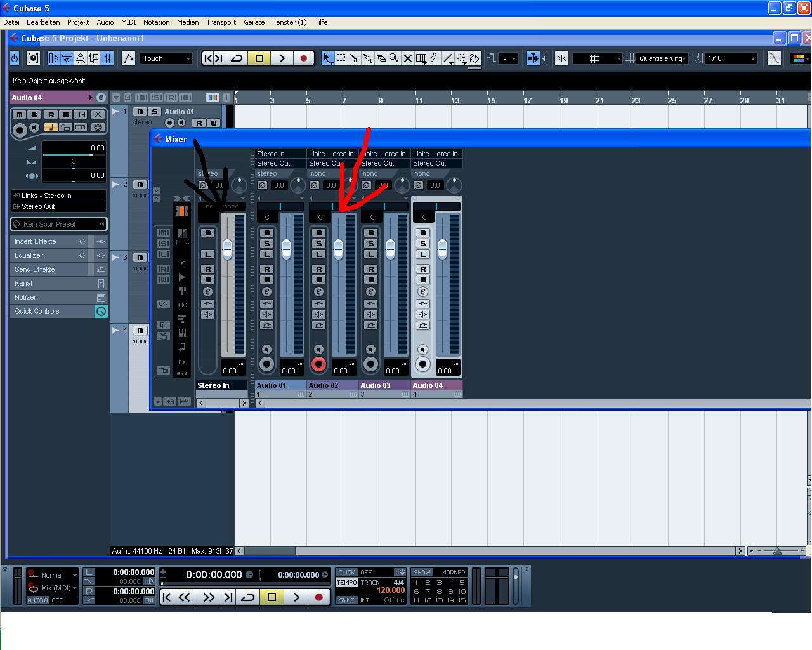Open the color palette icon in toolbar

799,58
